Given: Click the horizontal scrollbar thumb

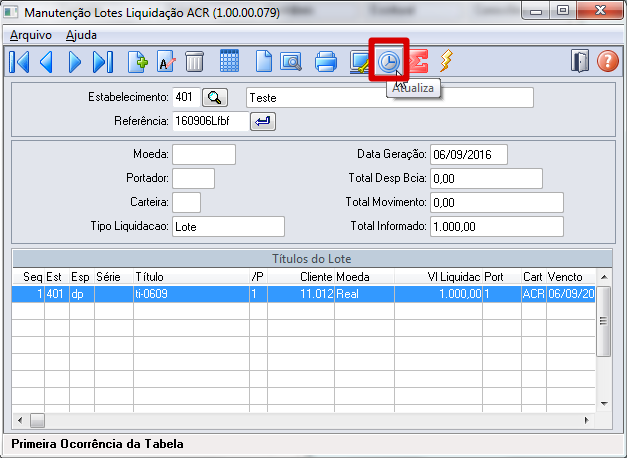Looking at the screenshot, I should coord(38,420).
